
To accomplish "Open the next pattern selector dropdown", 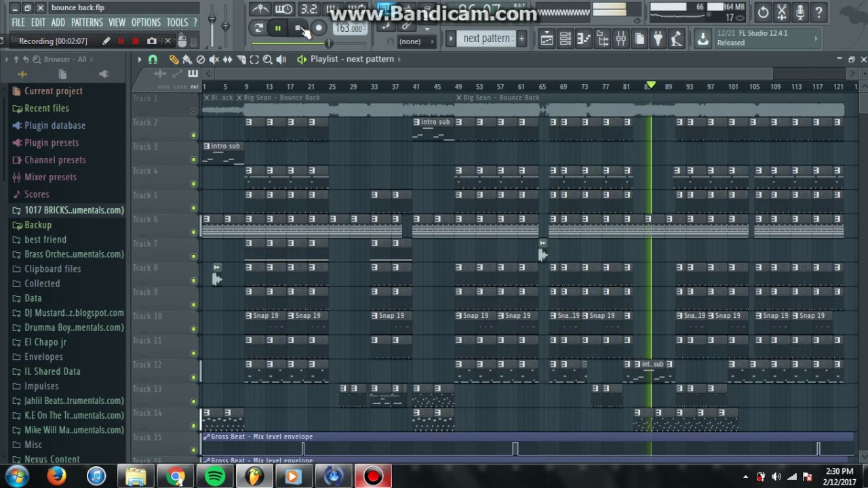I will coord(486,39).
